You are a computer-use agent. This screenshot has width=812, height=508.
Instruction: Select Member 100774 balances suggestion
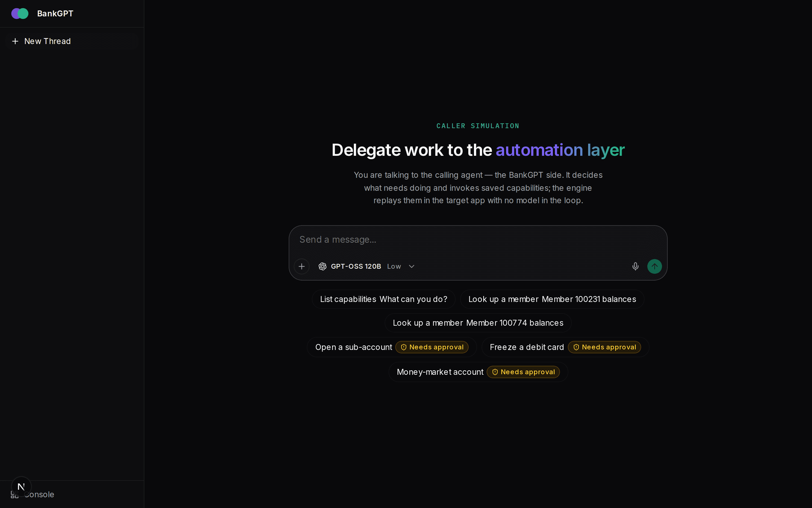click(478, 323)
